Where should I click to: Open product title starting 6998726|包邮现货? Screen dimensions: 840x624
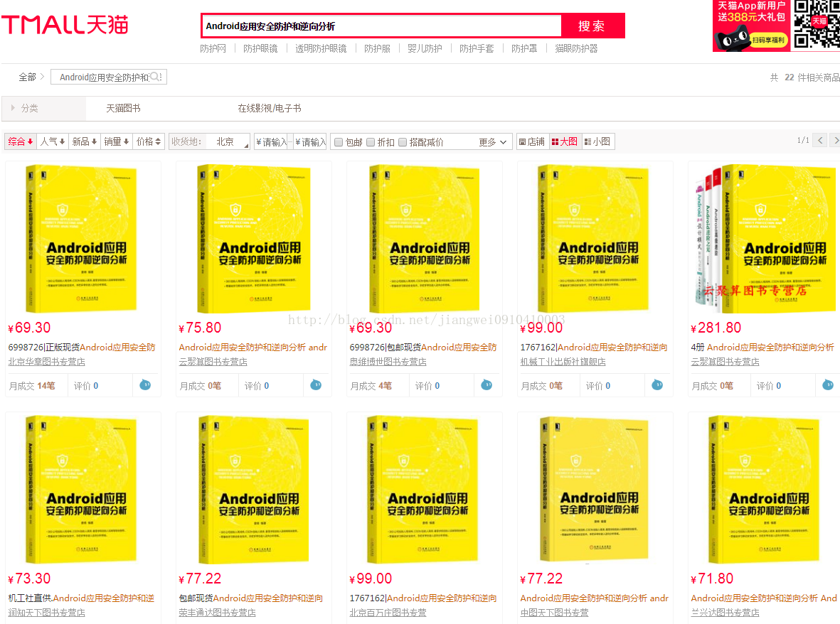(423, 348)
